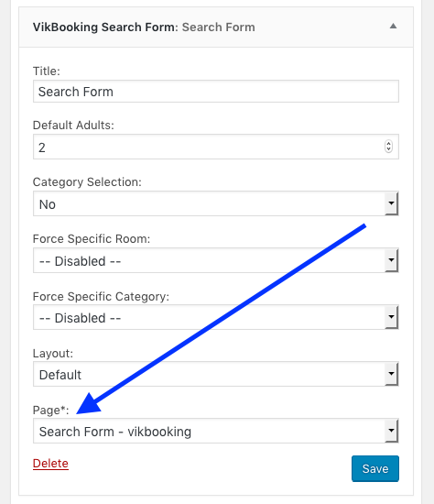
Task: Click the "Category Selection:" label
Action: pos(87,182)
